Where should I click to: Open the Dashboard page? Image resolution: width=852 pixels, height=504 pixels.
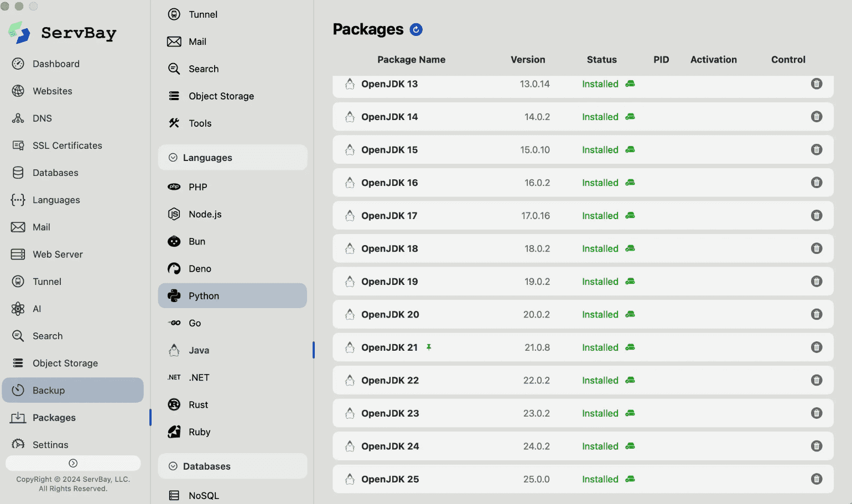tap(56, 64)
